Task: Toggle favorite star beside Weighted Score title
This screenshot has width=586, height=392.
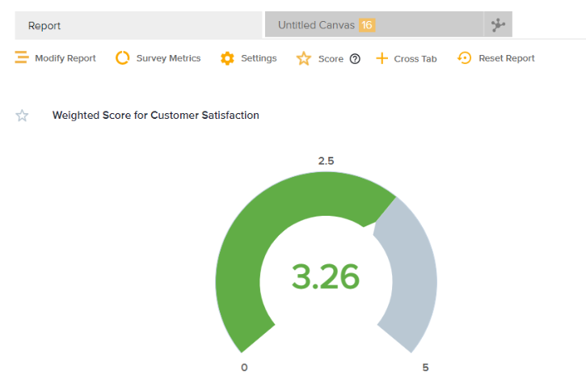Action: click(23, 116)
